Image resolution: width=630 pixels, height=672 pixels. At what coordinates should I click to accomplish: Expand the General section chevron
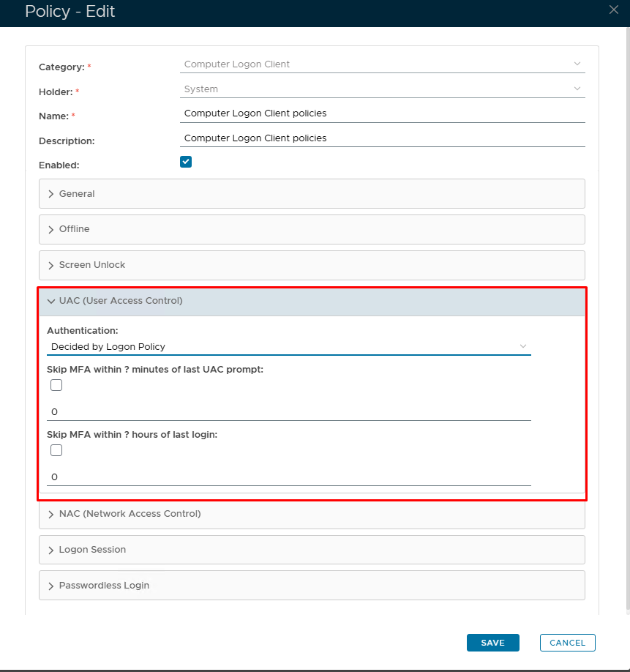coord(51,194)
